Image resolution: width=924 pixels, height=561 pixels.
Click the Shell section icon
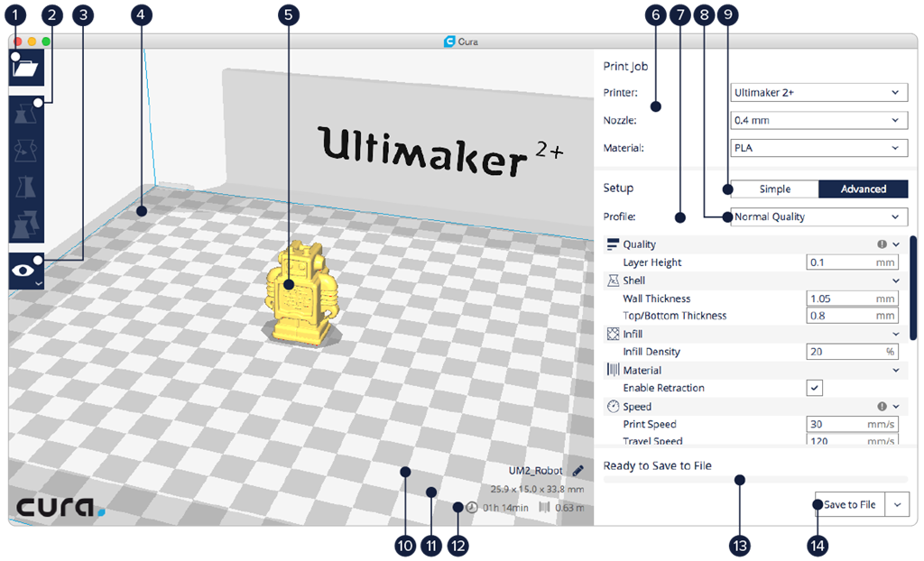[x=613, y=280]
